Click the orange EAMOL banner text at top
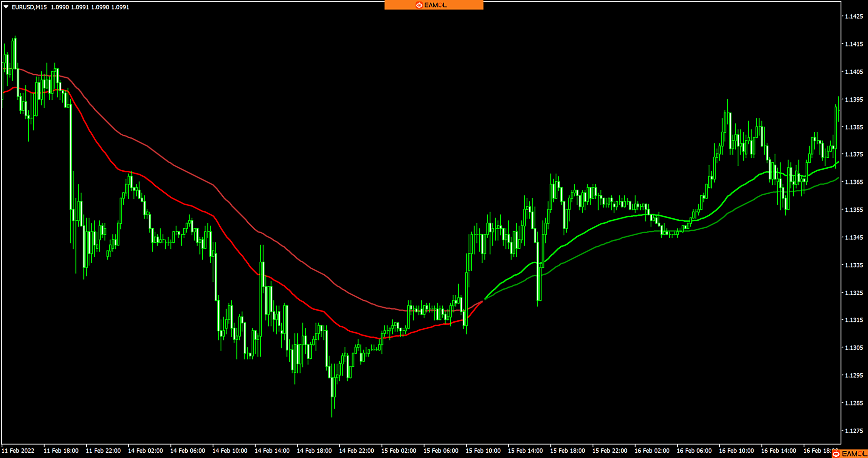This screenshot has height=458, width=868. pyautogui.click(x=435, y=5)
